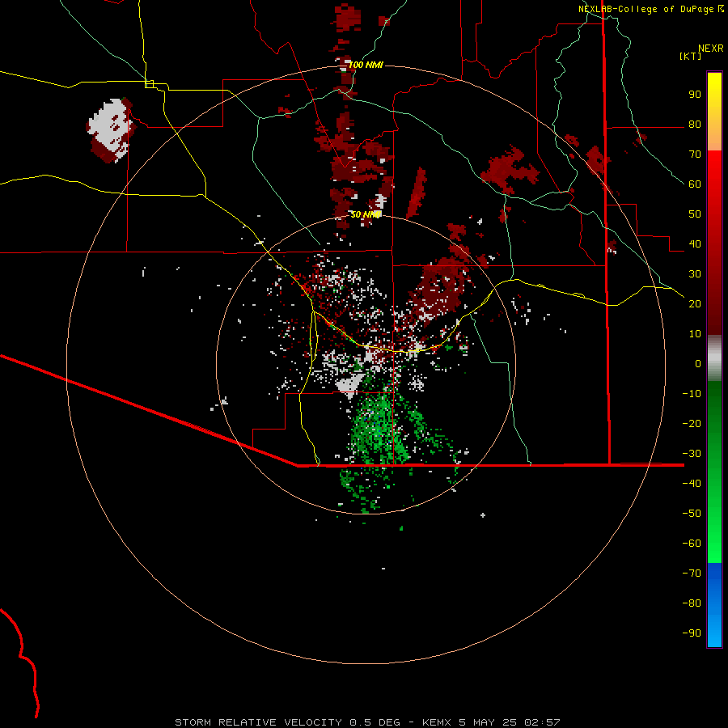The image size is (728, 728).
Task: Click the -20 value on velocity scale
Action: (692, 424)
